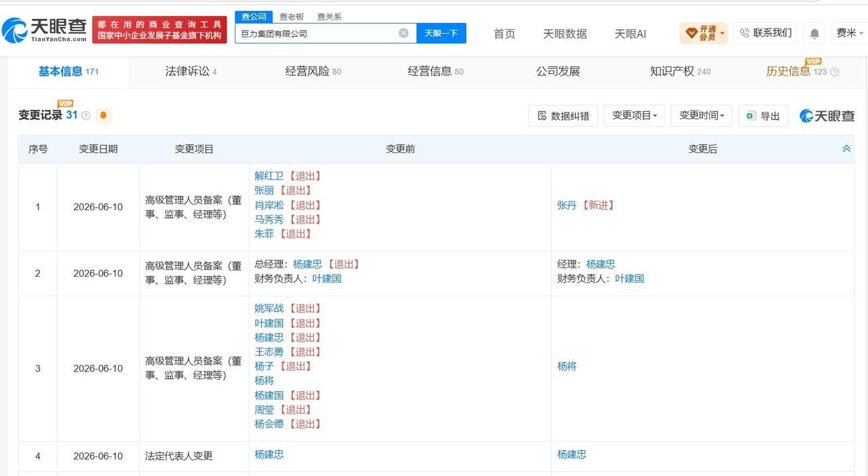Click the 数据纠错 button
868x476 pixels.
[x=563, y=116]
